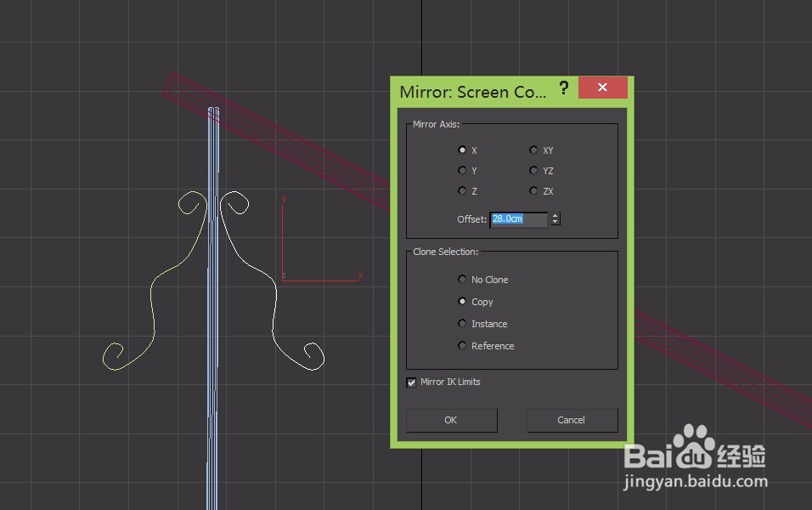
Task: Confirm mirror with OK button
Action: [452, 420]
